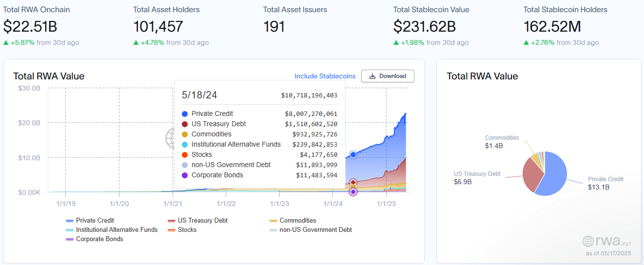644x265 pixels.
Task: Click the Total Stablecoin Value figure
Action: tap(425, 26)
